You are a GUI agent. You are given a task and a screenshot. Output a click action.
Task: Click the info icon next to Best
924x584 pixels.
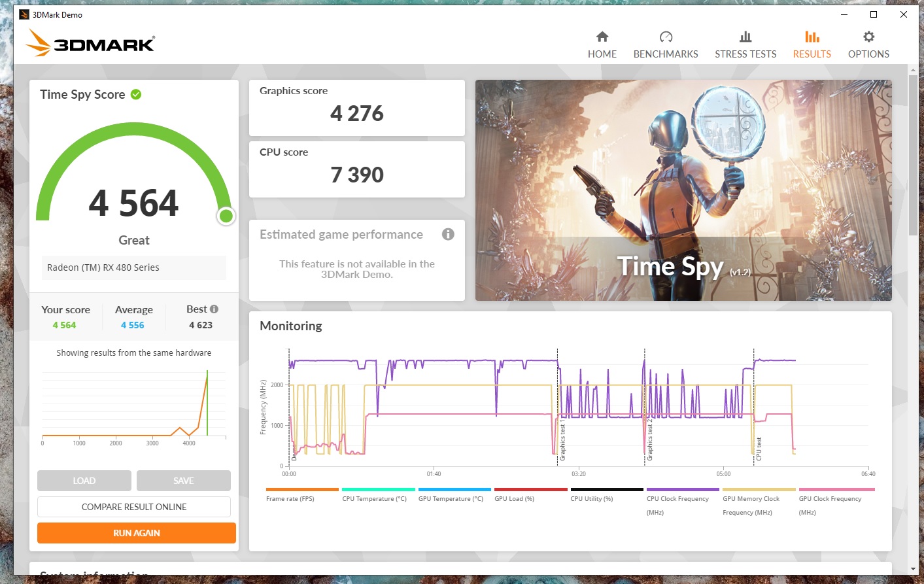(214, 309)
